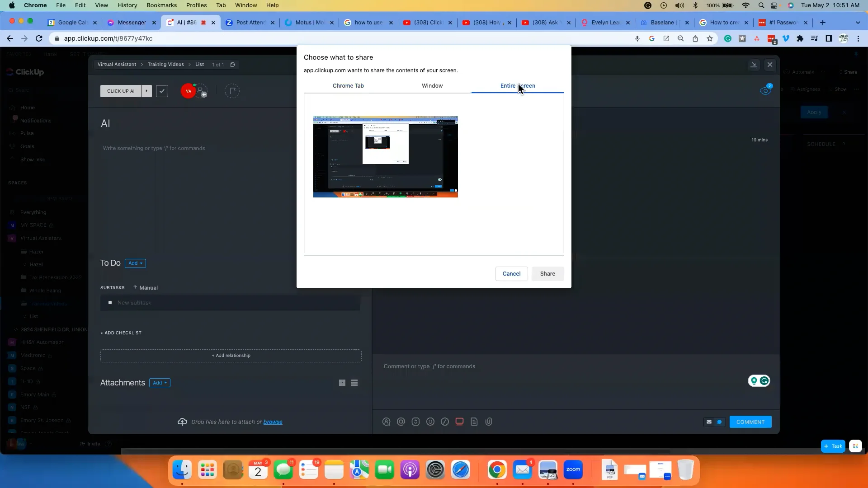The image size is (868, 488).
Task: Open Zoom from the Dock
Action: click(573, 470)
